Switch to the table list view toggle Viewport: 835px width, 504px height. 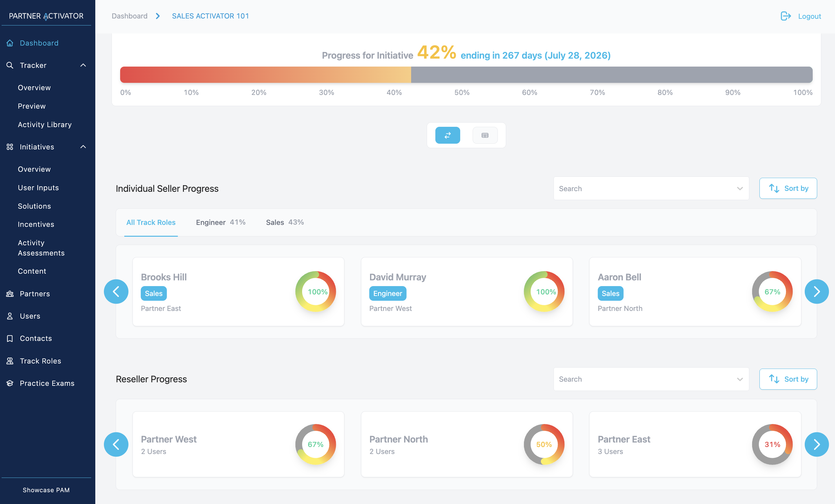click(x=485, y=135)
